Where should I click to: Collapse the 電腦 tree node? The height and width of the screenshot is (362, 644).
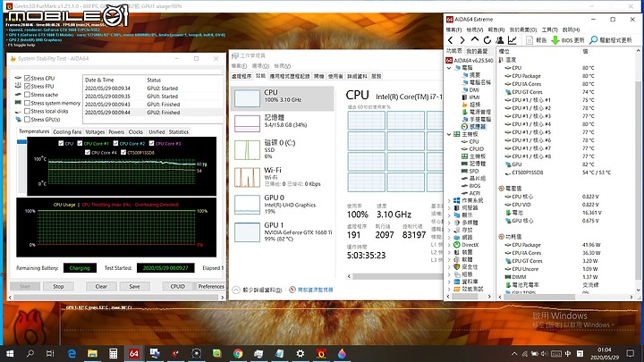pyautogui.click(x=449, y=68)
